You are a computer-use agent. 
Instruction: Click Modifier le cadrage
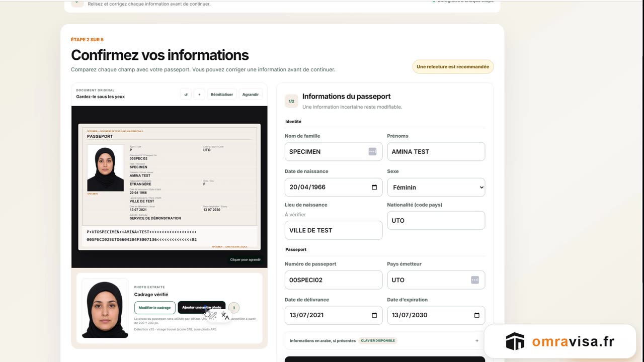coord(155,307)
